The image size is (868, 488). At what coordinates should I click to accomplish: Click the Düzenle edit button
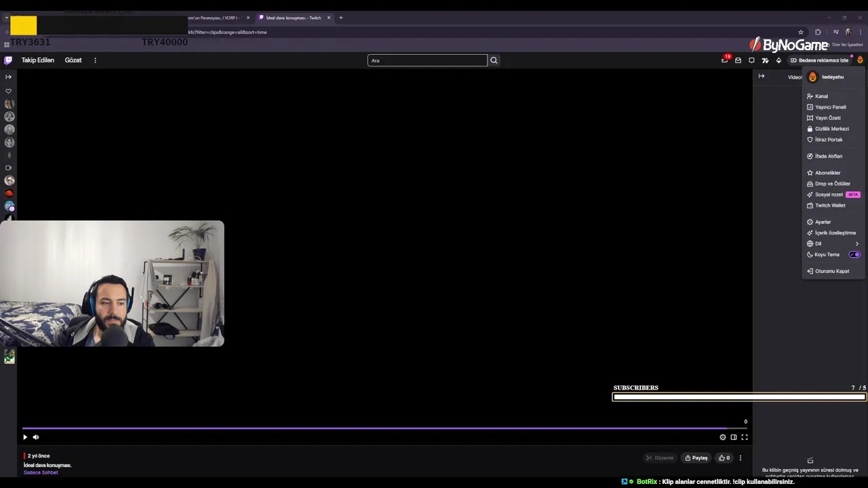pyautogui.click(x=660, y=458)
